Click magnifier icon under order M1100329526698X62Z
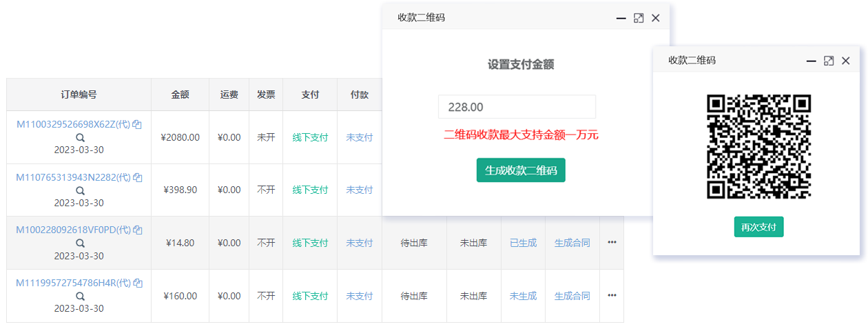Screen dimensions: 868x329 (80, 137)
